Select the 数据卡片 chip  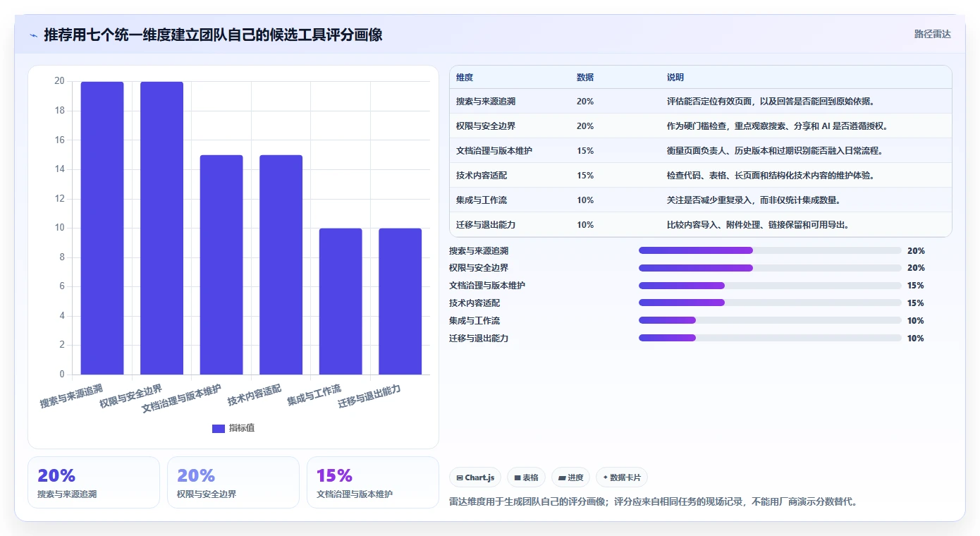click(622, 477)
